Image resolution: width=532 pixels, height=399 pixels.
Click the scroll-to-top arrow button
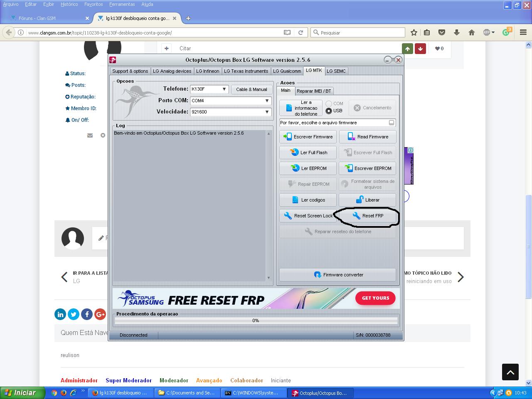click(510, 372)
